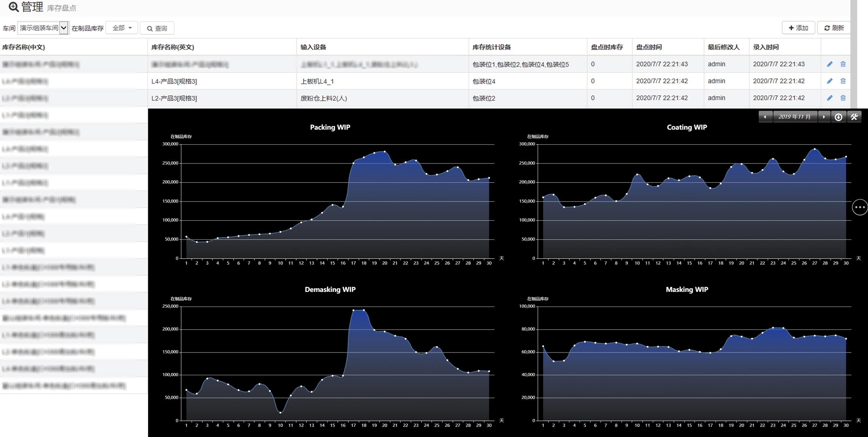Click the 添加 add button
868x437 pixels.
tap(798, 28)
